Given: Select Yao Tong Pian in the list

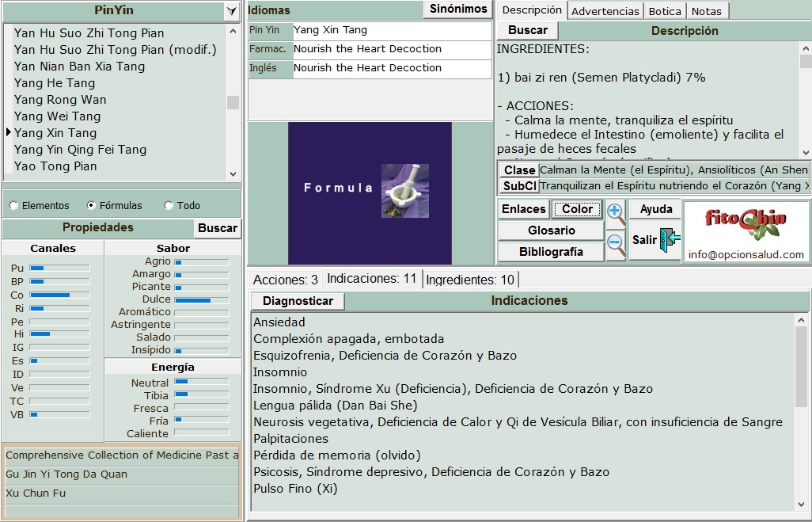Looking at the screenshot, I should (55, 166).
